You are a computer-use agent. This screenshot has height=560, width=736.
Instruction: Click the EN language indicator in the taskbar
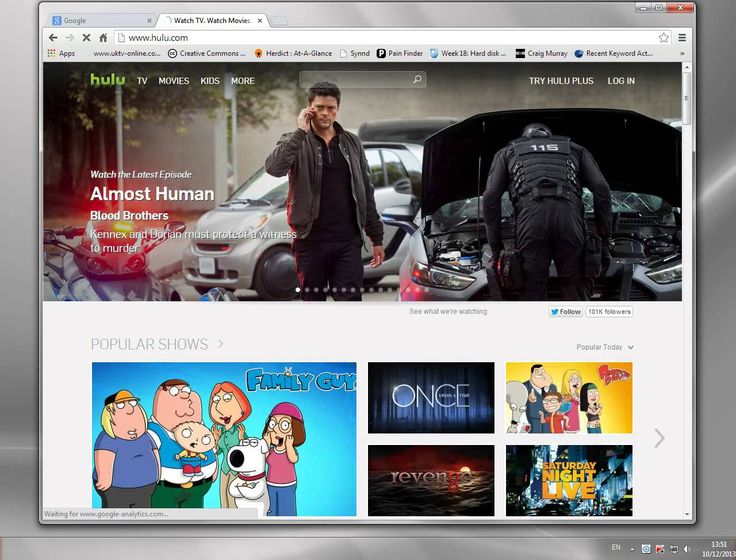(x=616, y=547)
